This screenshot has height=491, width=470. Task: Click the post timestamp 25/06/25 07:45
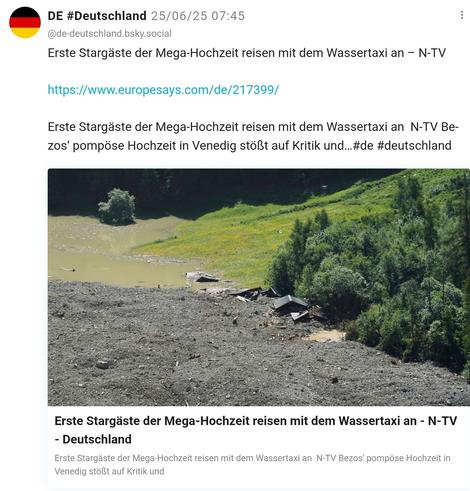(x=198, y=16)
